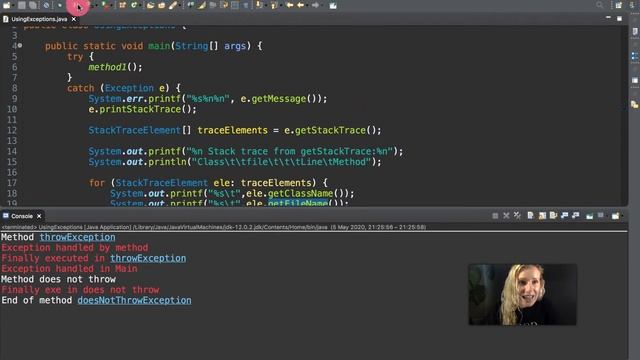
Task: Toggle Pin Console button
Action: 589,216
